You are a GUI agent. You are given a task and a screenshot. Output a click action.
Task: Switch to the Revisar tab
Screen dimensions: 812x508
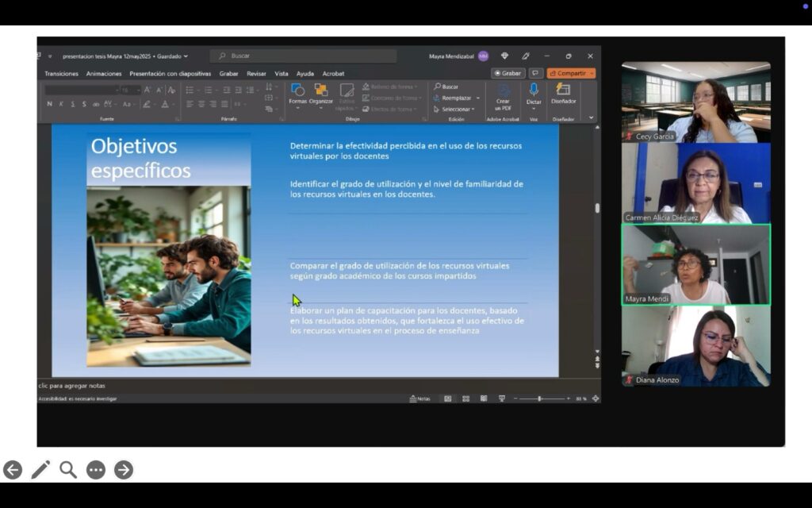[256, 74]
